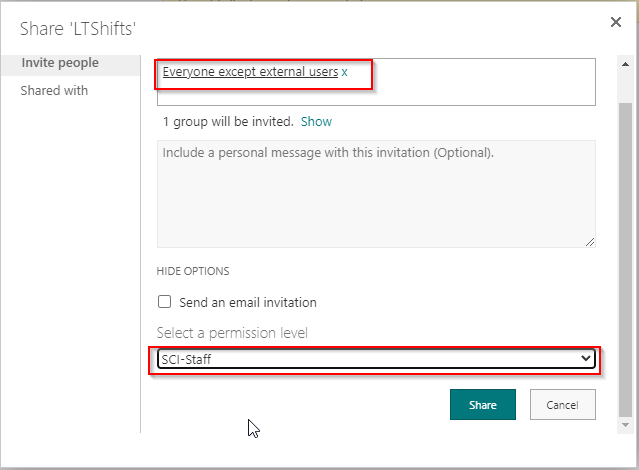Switch to the Invite people tab
Viewport: 639px width, 470px height.
60,63
